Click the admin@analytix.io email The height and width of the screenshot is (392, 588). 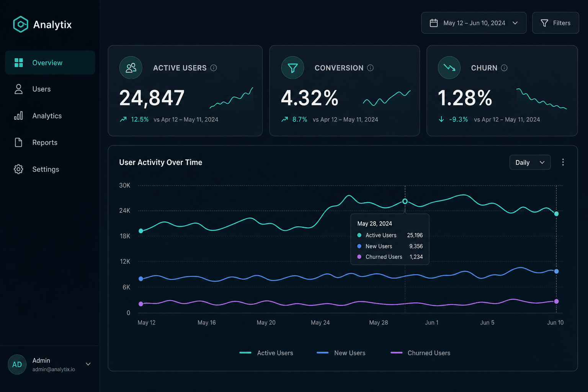[54, 369]
